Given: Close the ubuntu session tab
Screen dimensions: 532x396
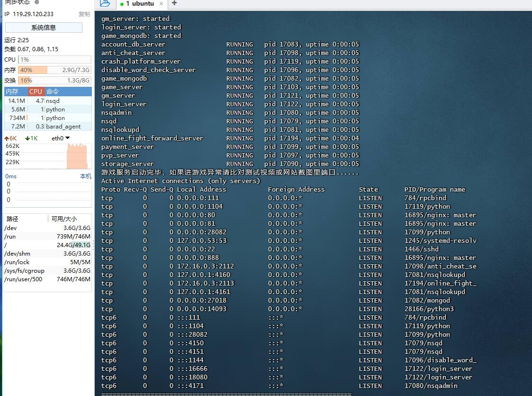Looking at the screenshot, I should (161, 4).
